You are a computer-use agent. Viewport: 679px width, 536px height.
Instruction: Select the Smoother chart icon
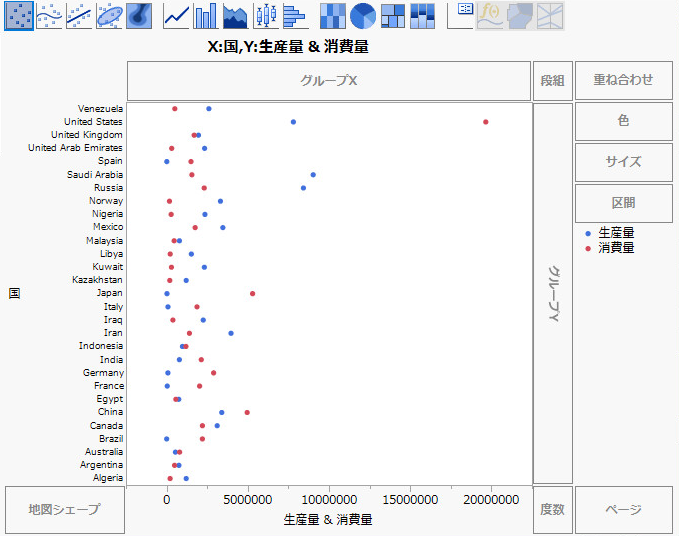49,15
